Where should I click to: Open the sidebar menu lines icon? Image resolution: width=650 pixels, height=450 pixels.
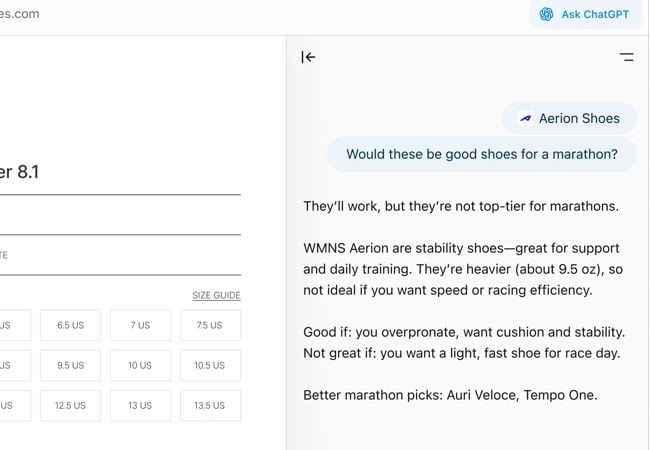pyautogui.click(x=627, y=57)
